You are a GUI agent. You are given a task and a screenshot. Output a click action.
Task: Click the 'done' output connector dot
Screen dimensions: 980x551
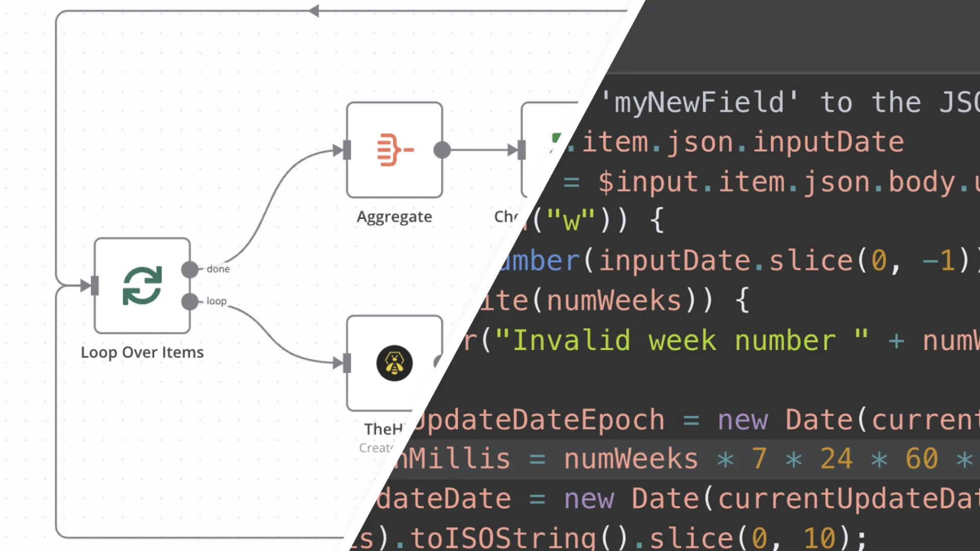[x=189, y=269]
